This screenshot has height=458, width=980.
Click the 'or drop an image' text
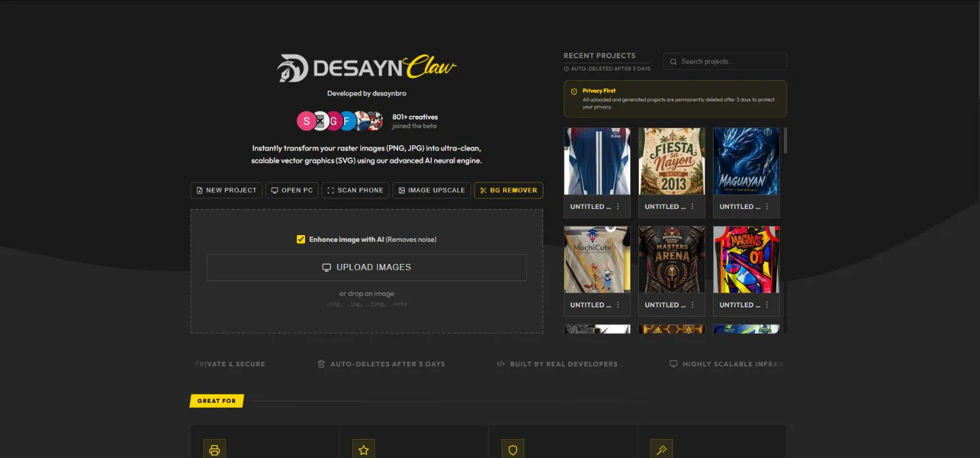point(366,294)
